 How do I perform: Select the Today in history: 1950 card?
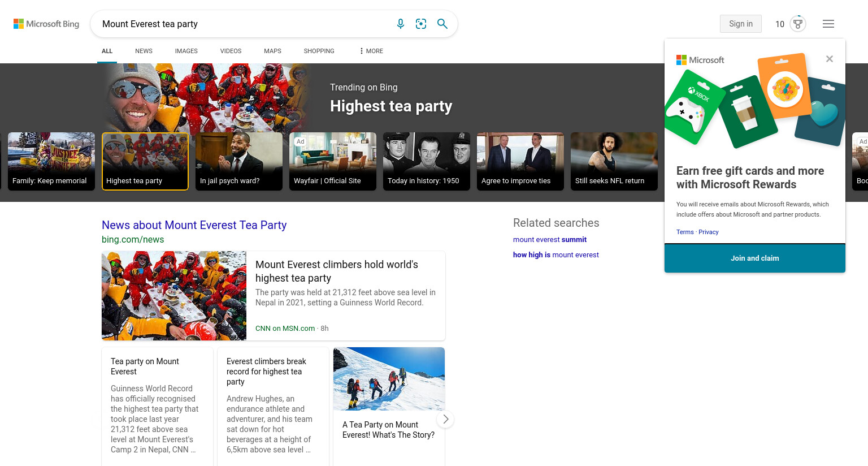click(x=427, y=161)
